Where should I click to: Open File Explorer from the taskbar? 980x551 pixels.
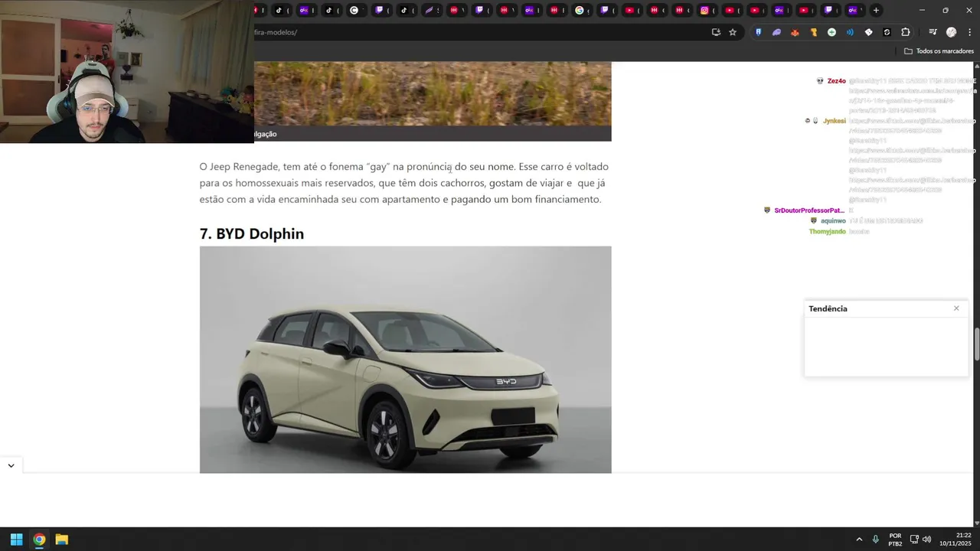coord(62,540)
